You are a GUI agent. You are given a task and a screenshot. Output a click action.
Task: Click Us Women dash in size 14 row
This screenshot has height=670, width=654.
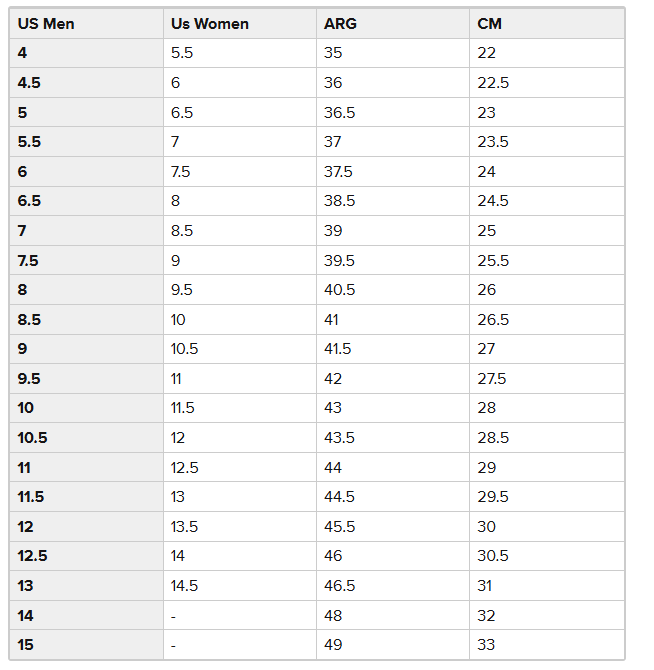(x=174, y=616)
